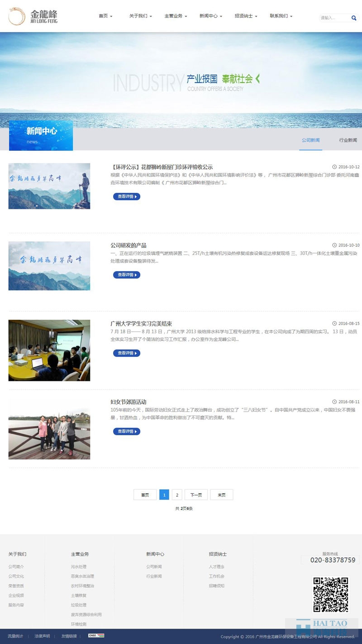Open footer link 人才理念

[217, 567]
